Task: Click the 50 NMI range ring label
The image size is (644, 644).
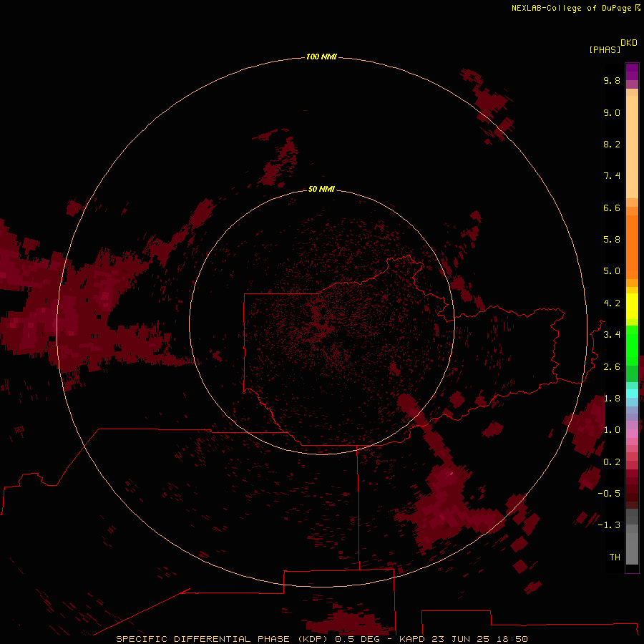Action: tap(321, 189)
